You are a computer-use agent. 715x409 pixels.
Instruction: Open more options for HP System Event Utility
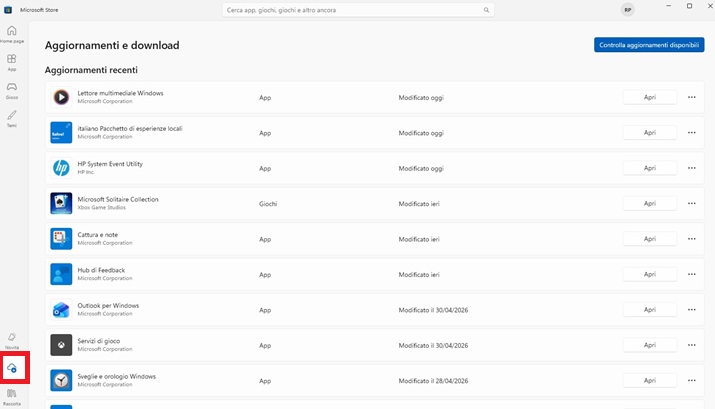coord(692,168)
